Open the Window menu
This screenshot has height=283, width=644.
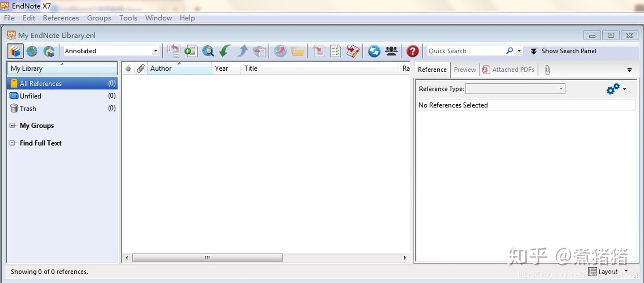click(x=158, y=18)
